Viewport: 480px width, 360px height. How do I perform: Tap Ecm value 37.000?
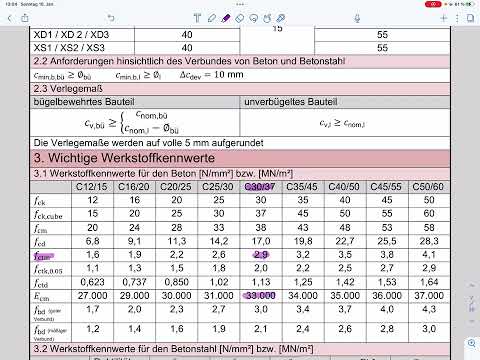pos(429,296)
